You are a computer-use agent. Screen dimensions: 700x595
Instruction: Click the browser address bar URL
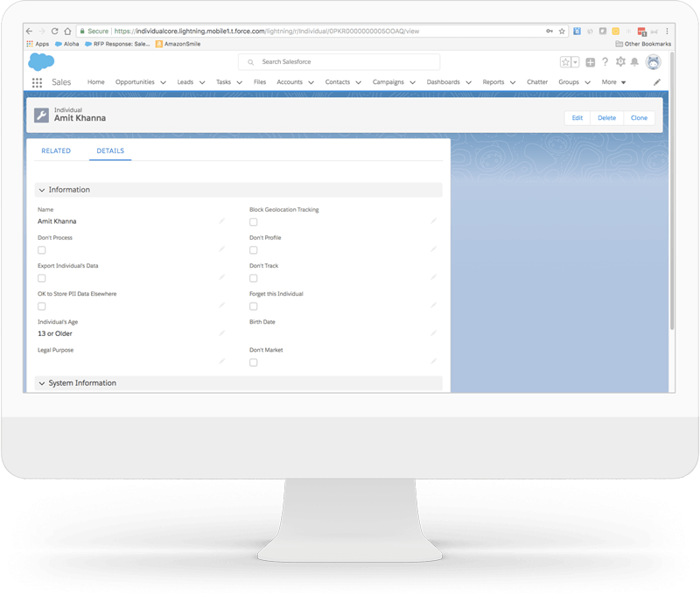(x=267, y=31)
